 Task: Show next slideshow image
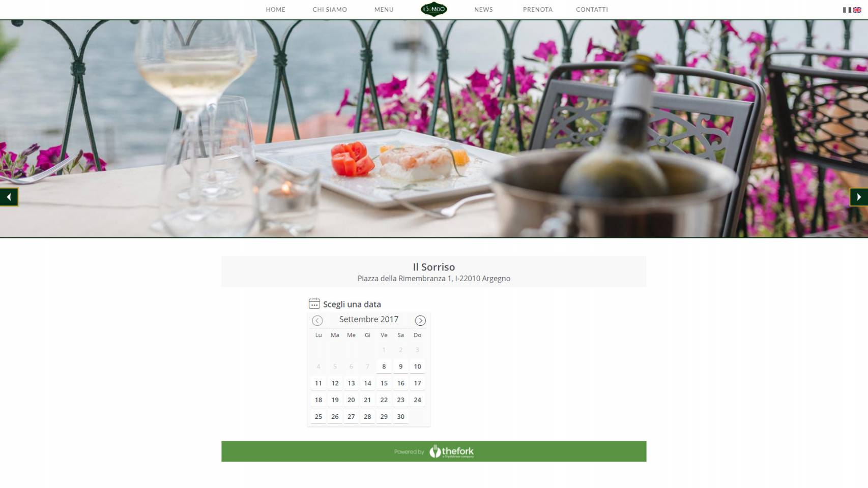[x=859, y=197]
